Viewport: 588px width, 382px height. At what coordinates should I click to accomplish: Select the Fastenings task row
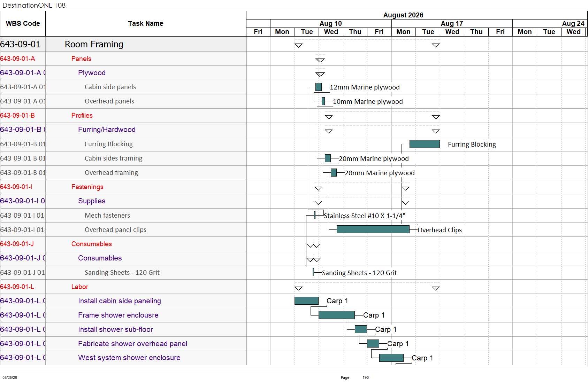click(x=123, y=187)
